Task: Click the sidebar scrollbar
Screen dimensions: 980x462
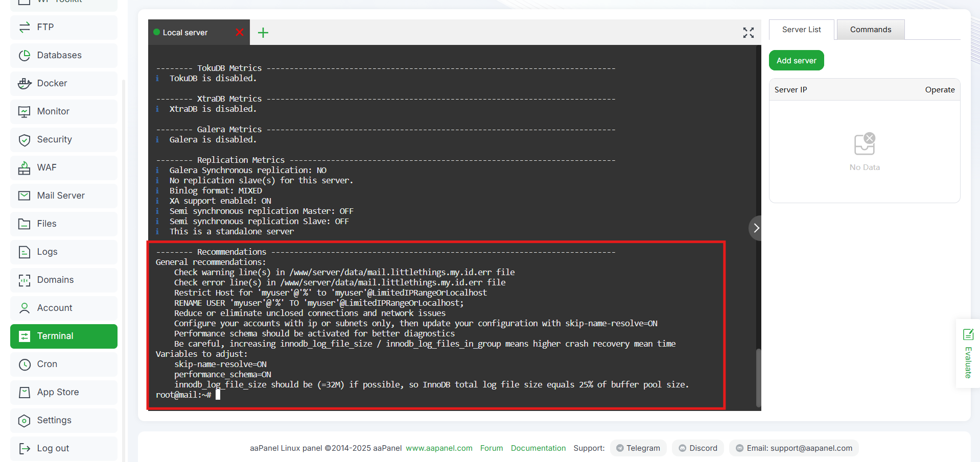Action: pyautogui.click(x=123, y=271)
